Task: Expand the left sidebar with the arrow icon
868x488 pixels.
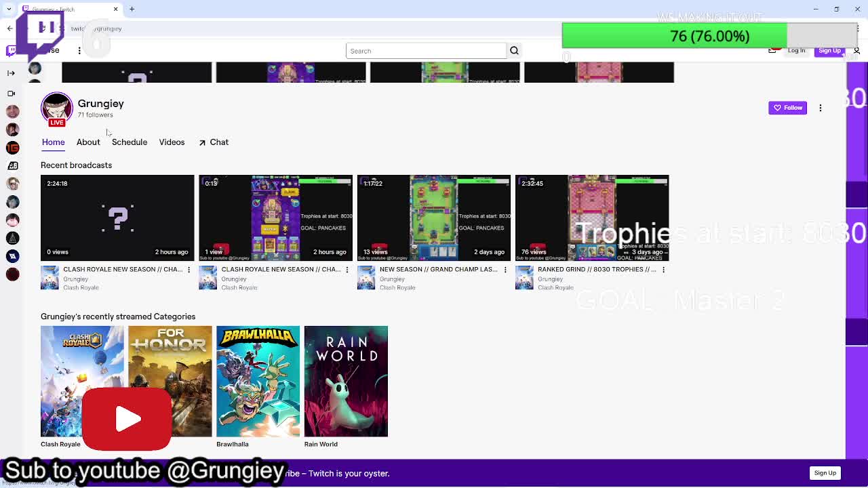Action: 11,73
